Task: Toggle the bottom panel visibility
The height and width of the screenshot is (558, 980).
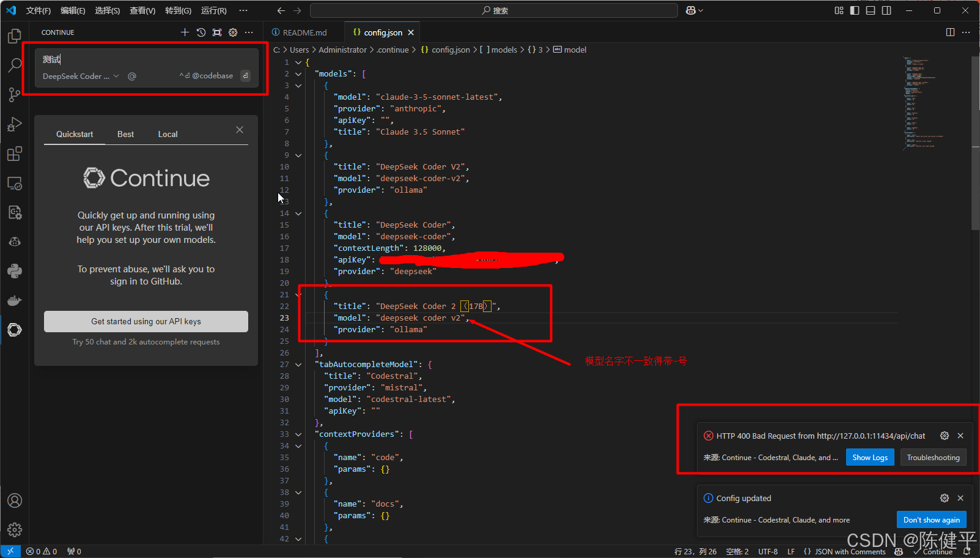Action: pyautogui.click(x=871, y=10)
